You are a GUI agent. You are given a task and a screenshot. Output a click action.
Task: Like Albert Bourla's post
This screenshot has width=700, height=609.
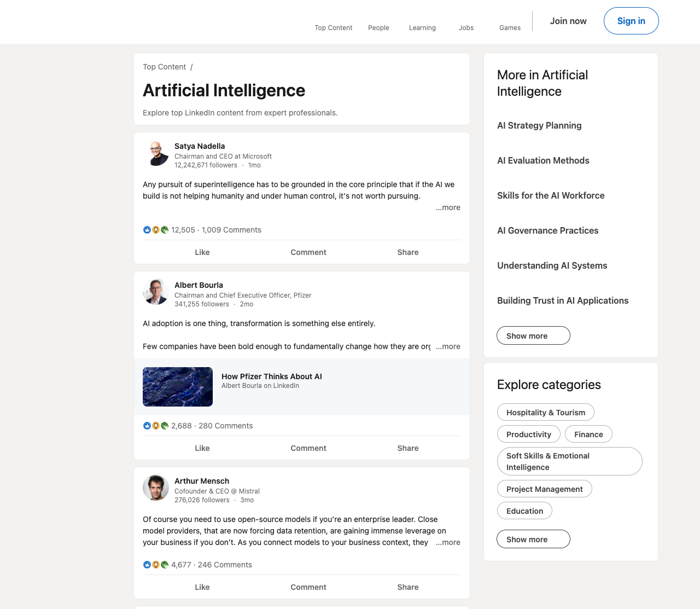coord(202,448)
